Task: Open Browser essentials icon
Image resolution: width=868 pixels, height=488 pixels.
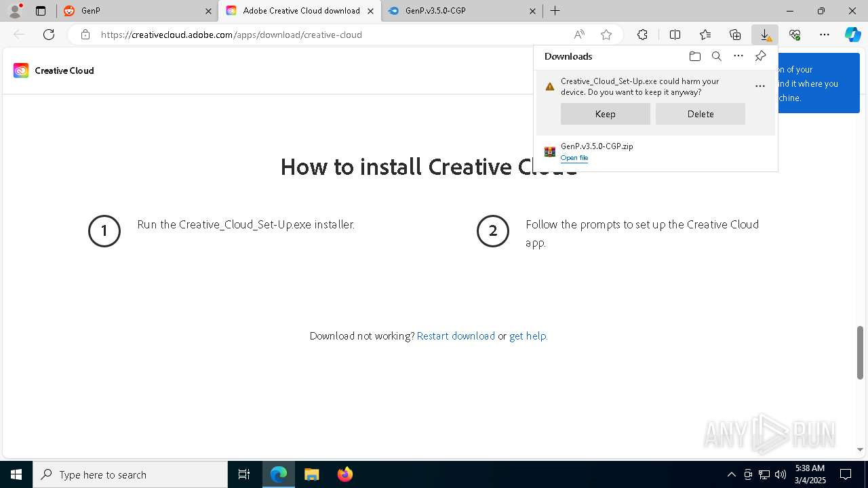Action: pyautogui.click(x=795, y=35)
